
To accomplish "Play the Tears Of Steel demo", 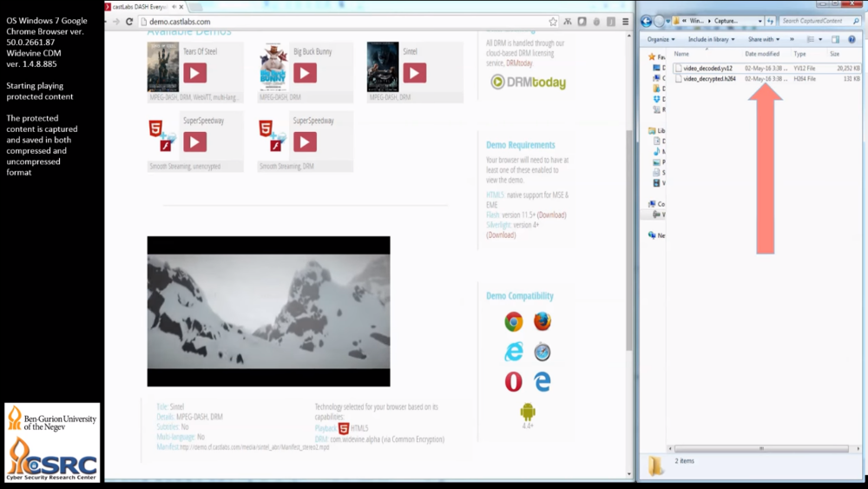I will [194, 73].
